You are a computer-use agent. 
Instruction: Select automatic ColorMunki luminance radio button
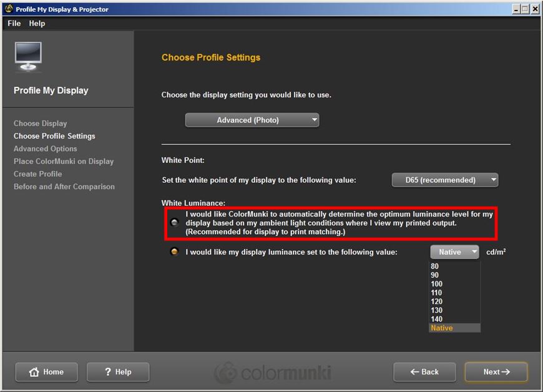(x=174, y=223)
